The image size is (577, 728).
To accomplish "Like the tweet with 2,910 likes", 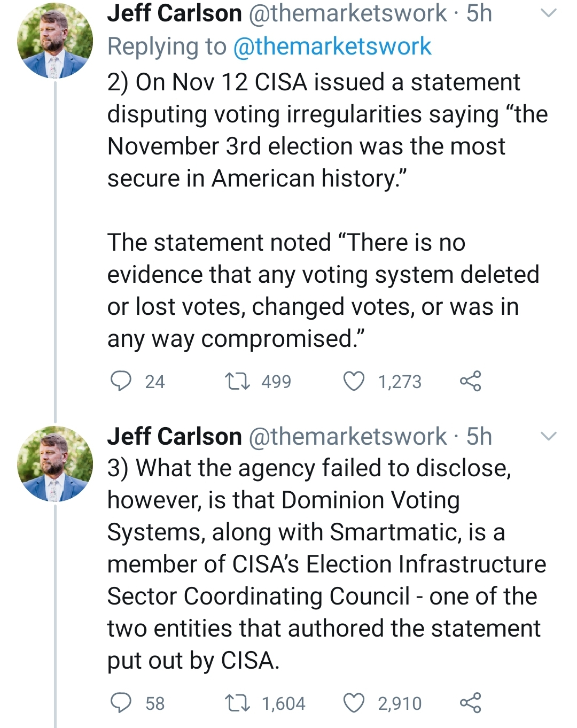I will coord(354,703).
